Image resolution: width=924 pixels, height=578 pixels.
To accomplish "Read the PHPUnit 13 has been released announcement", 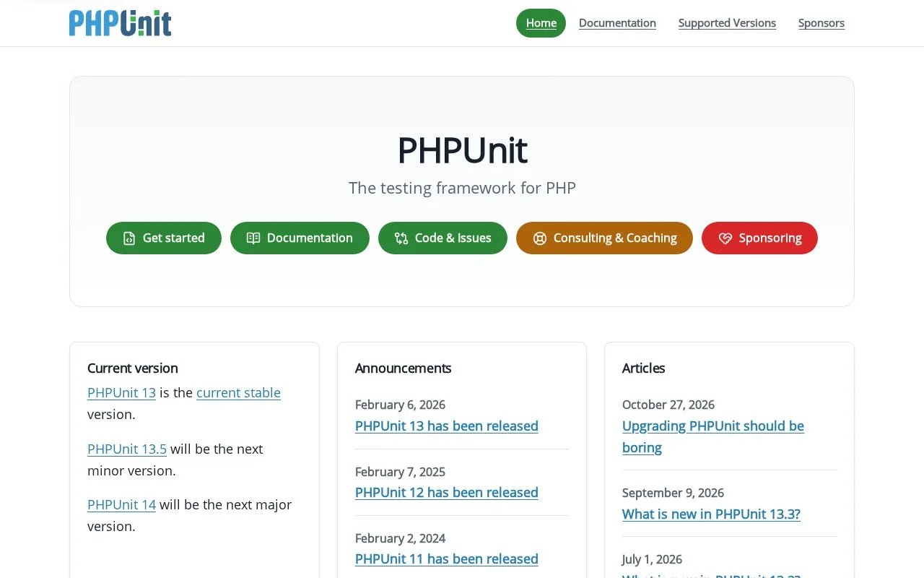I will [447, 426].
